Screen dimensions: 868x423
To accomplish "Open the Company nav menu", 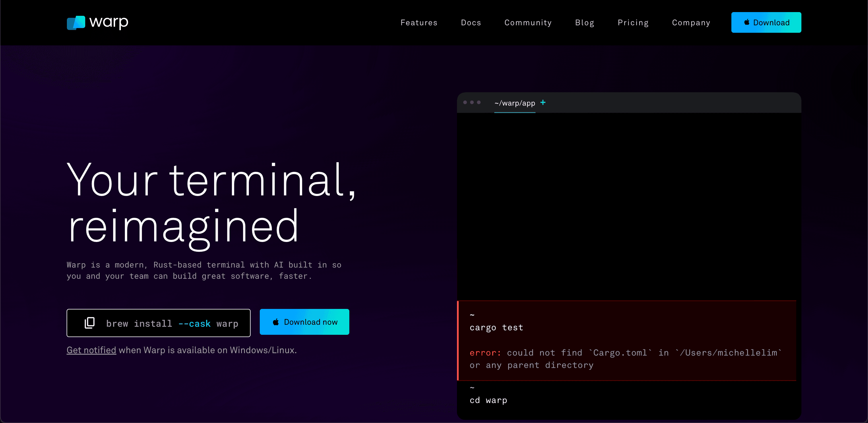I will (691, 23).
